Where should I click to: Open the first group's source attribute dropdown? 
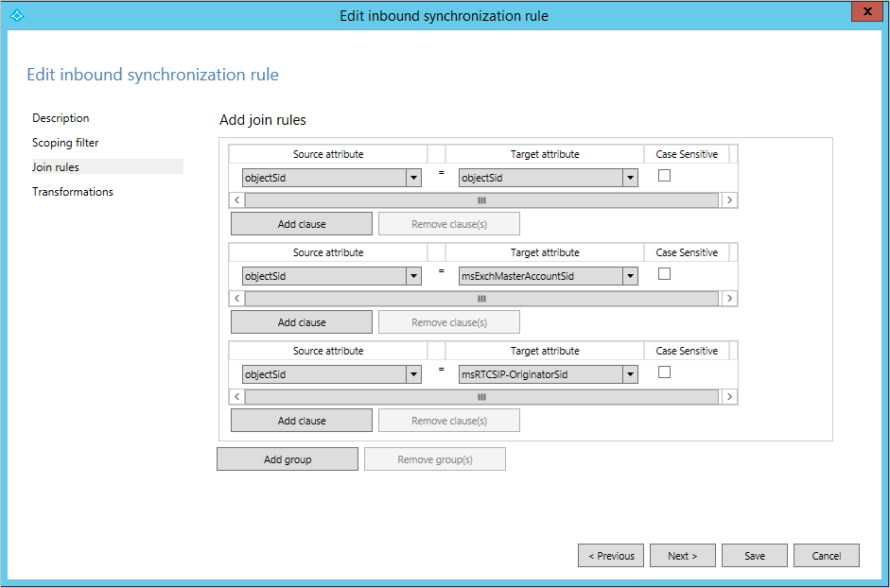pyautogui.click(x=413, y=178)
